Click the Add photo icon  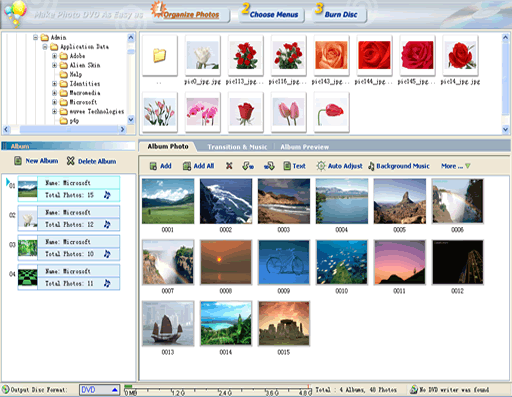153,166
